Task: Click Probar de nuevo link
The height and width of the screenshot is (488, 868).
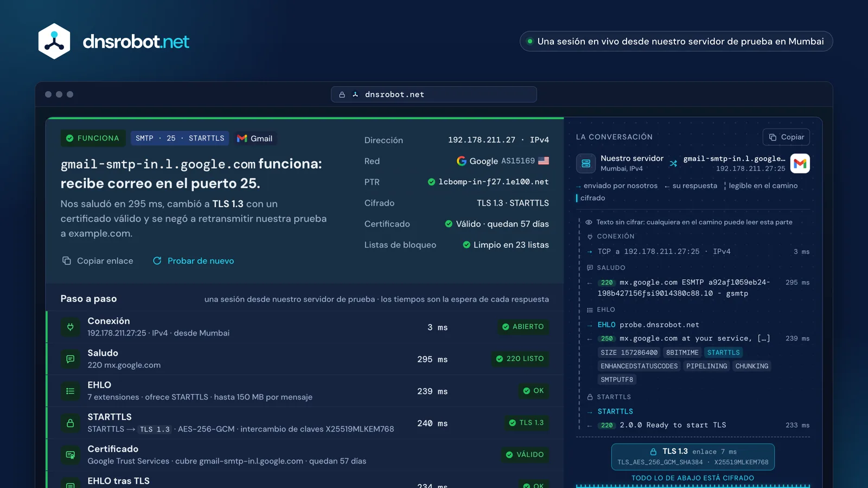Action: click(194, 261)
